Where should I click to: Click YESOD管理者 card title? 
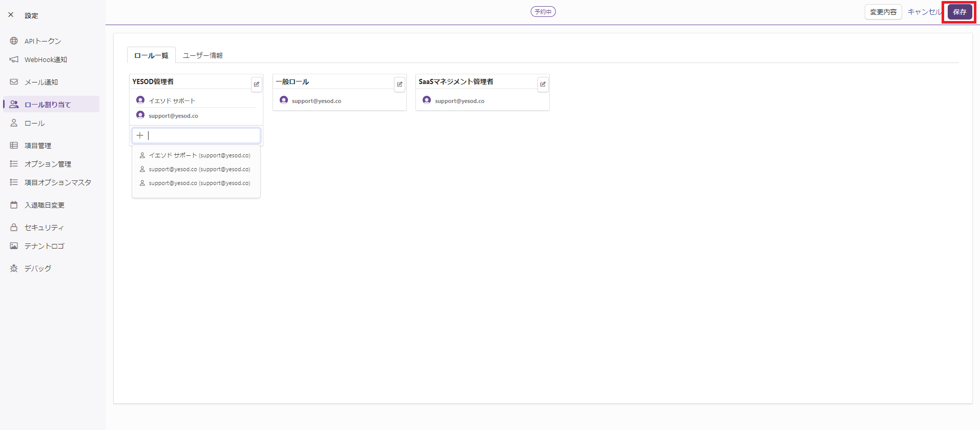(x=153, y=81)
